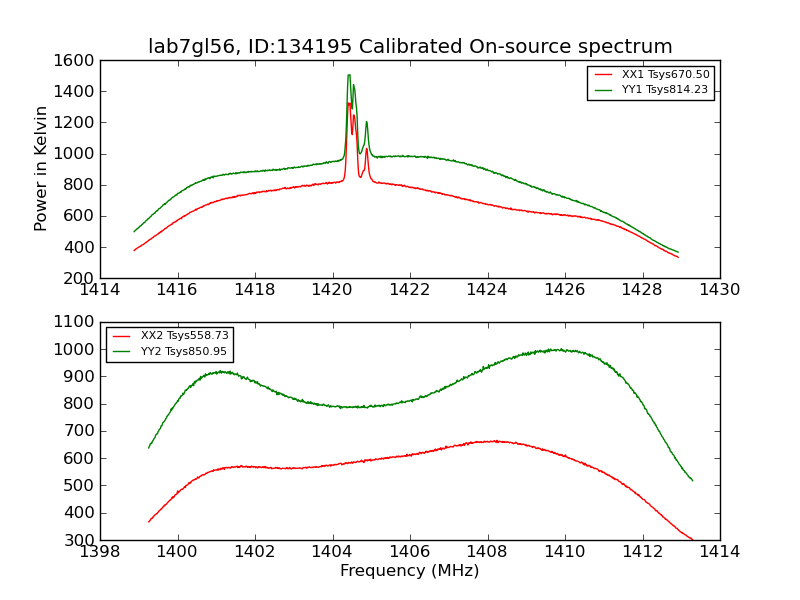Click the tallest peak of the green YY1 curve

pos(349,76)
